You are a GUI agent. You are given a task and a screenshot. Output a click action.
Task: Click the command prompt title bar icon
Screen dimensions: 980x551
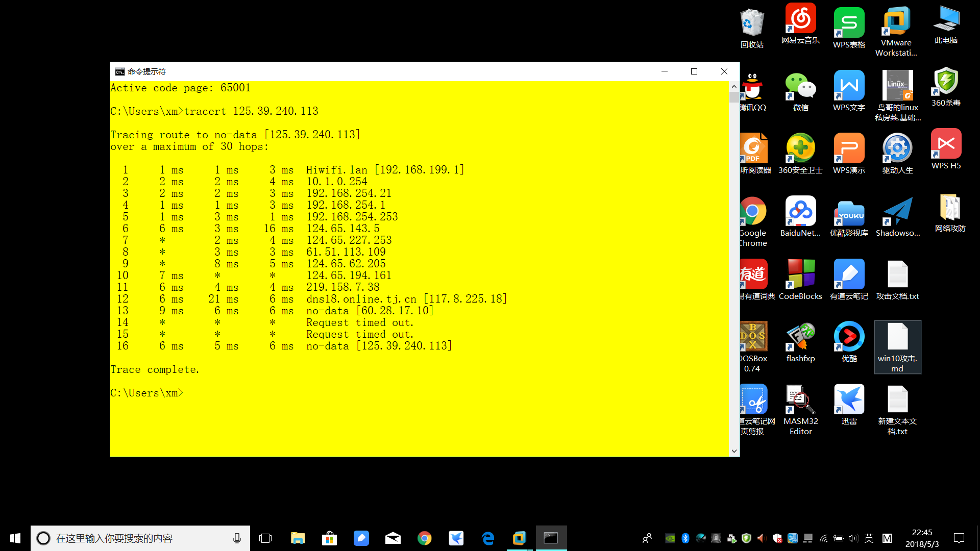(119, 71)
